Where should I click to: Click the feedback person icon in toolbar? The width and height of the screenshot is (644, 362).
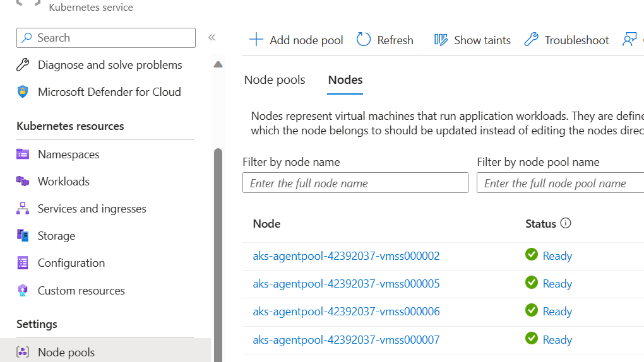[629, 39]
